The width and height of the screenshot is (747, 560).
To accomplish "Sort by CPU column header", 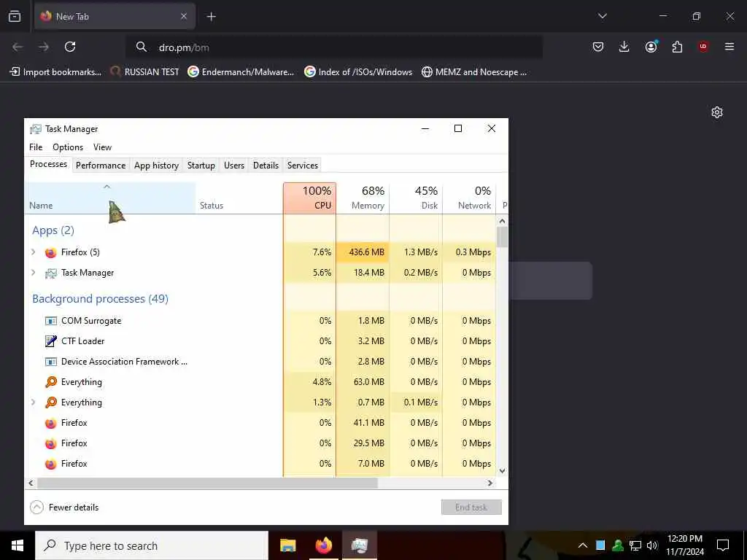I will [x=309, y=198].
